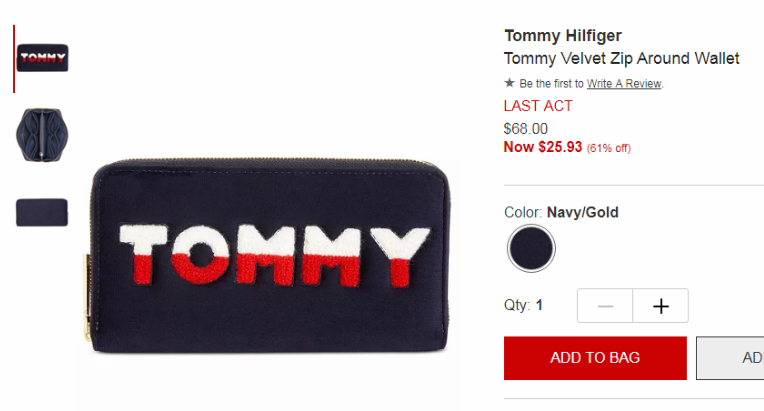Image resolution: width=764 pixels, height=411 pixels.
Task: Click the Tommy Velvet Zip Around Wallet title
Action: (622, 58)
